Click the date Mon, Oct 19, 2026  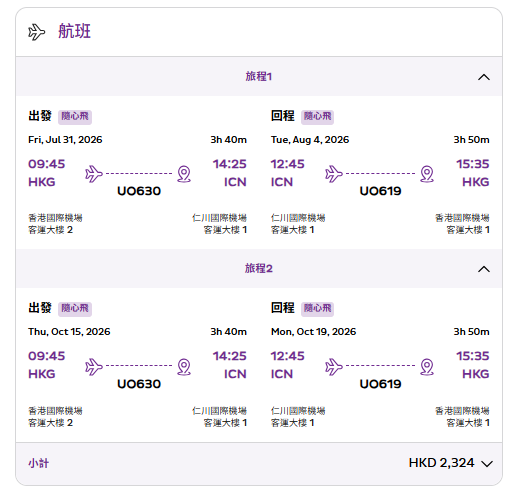pyautogui.click(x=314, y=332)
